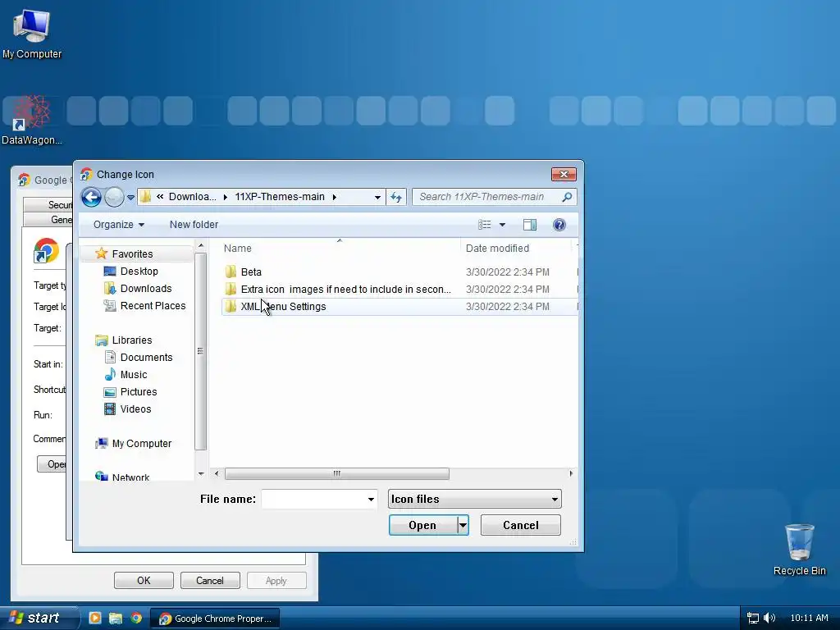Change view with the view icon

[484, 225]
